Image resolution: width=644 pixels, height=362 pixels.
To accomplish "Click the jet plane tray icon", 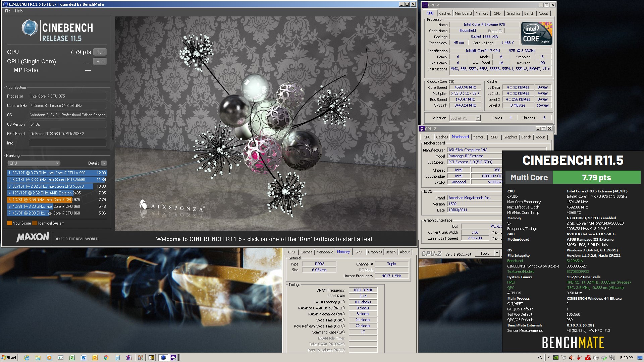I will [x=564, y=358].
